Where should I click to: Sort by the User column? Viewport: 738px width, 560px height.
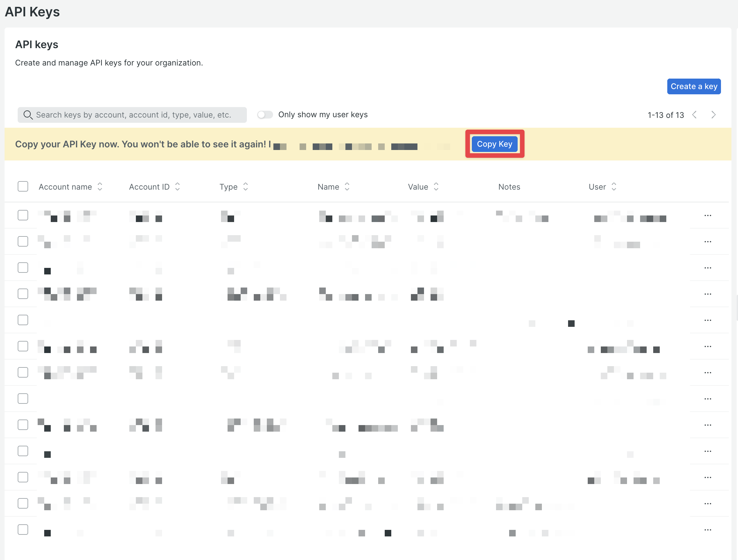614,187
